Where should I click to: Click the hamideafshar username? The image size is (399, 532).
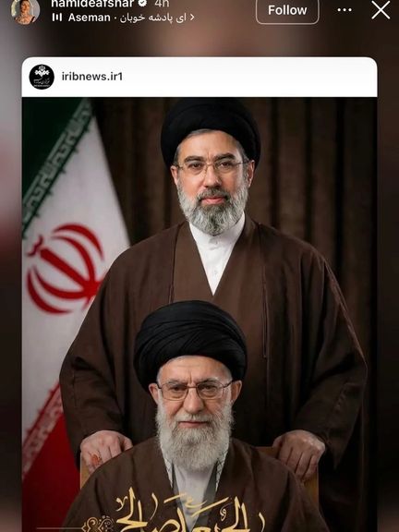point(92,4)
